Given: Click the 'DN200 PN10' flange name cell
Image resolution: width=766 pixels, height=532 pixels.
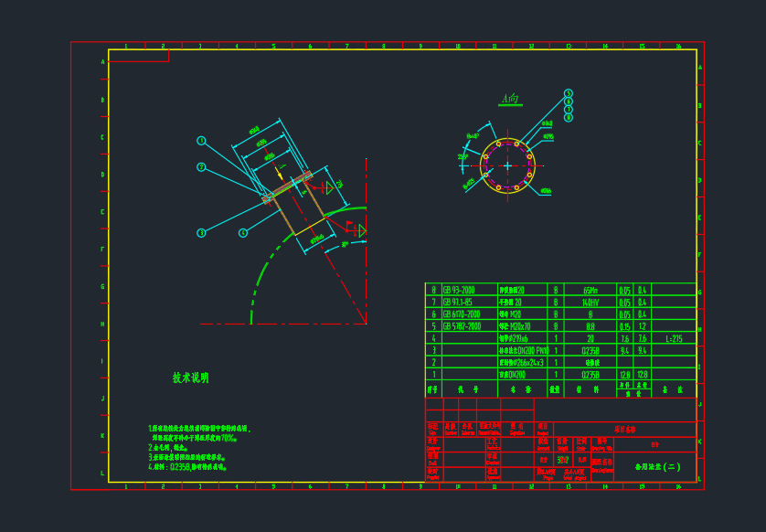Looking at the screenshot, I should coord(524,350).
